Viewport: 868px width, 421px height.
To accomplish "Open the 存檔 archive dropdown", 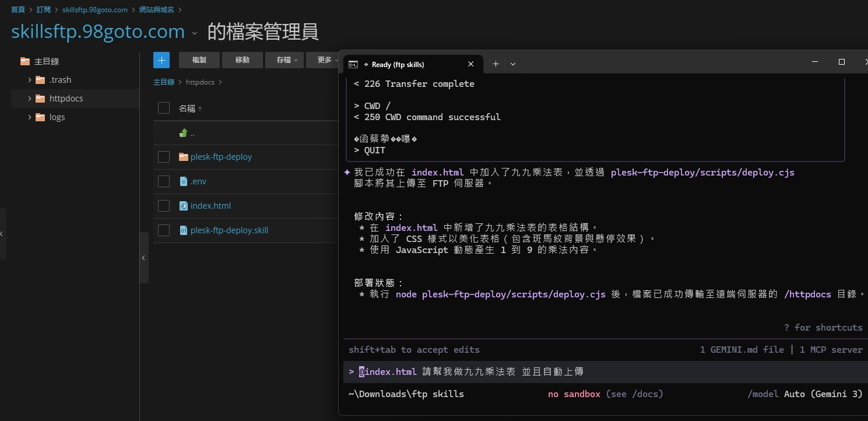I will (x=284, y=60).
